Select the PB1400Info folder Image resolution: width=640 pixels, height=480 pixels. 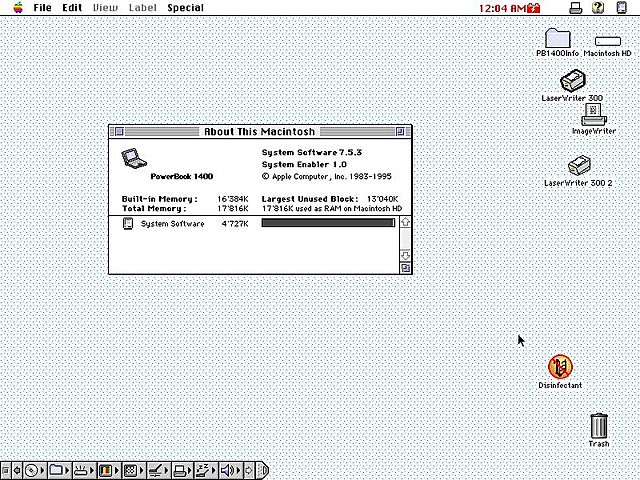tap(558, 38)
